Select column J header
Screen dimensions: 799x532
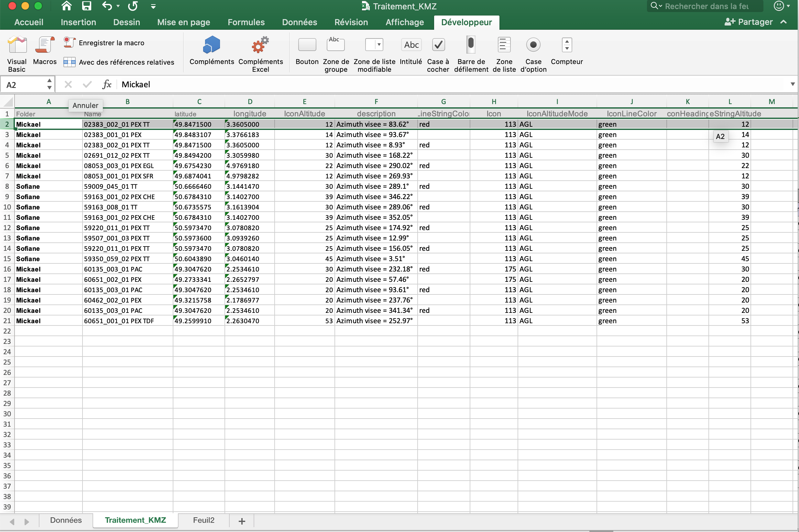[x=631, y=101]
